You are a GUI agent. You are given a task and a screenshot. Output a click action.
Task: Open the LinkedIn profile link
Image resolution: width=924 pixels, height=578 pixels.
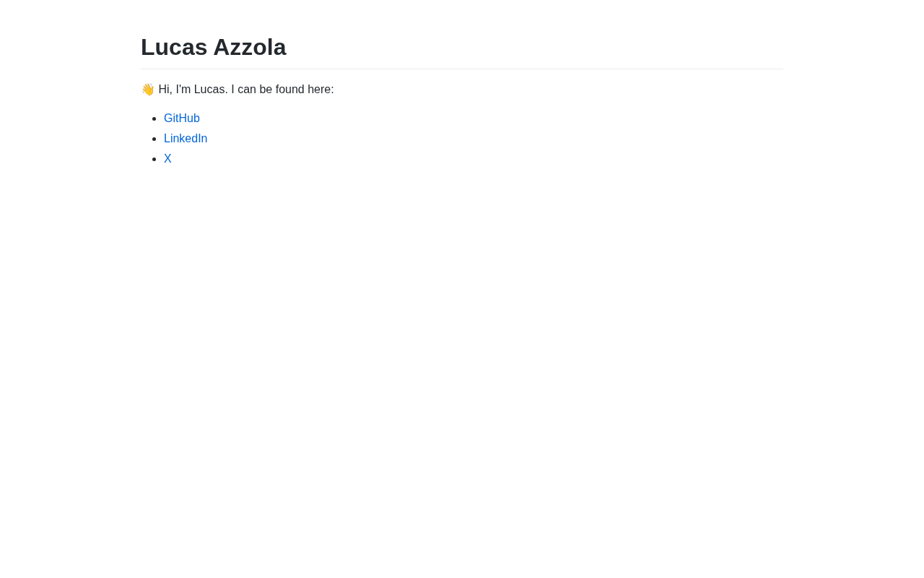click(x=186, y=139)
